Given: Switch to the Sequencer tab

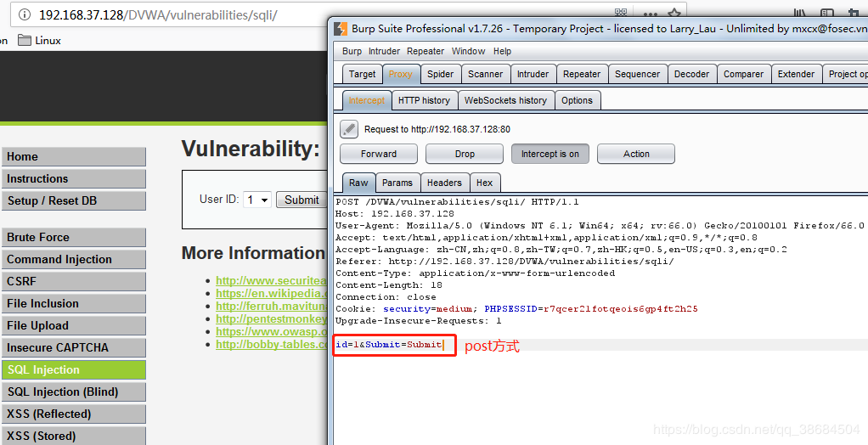Looking at the screenshot, I should click(x=637, y=74).
